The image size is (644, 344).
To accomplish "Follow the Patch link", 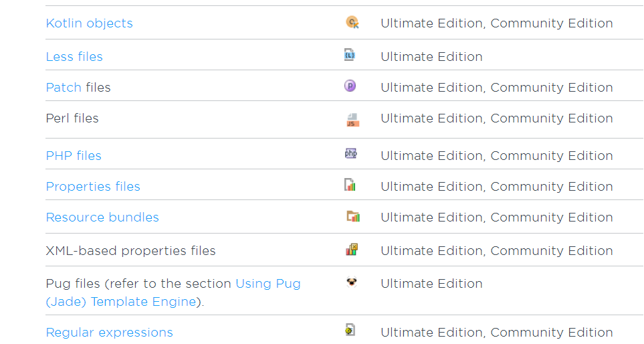I will coord(64,88).
